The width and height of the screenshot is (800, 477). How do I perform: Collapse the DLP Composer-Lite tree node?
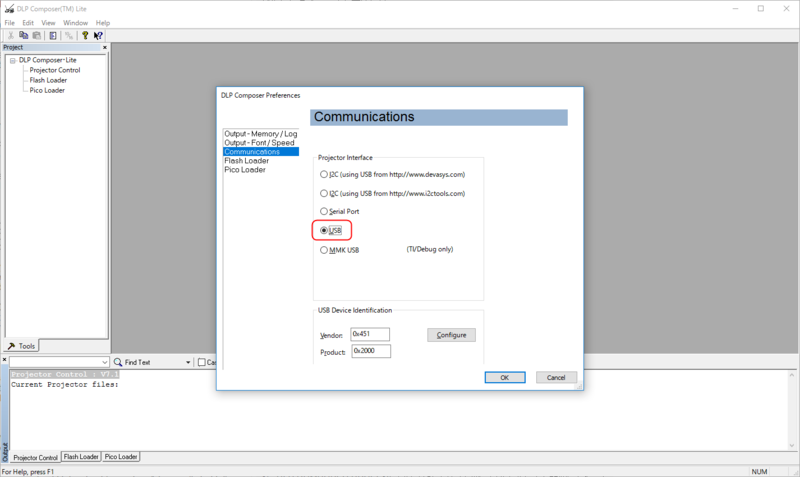[13, 60]
